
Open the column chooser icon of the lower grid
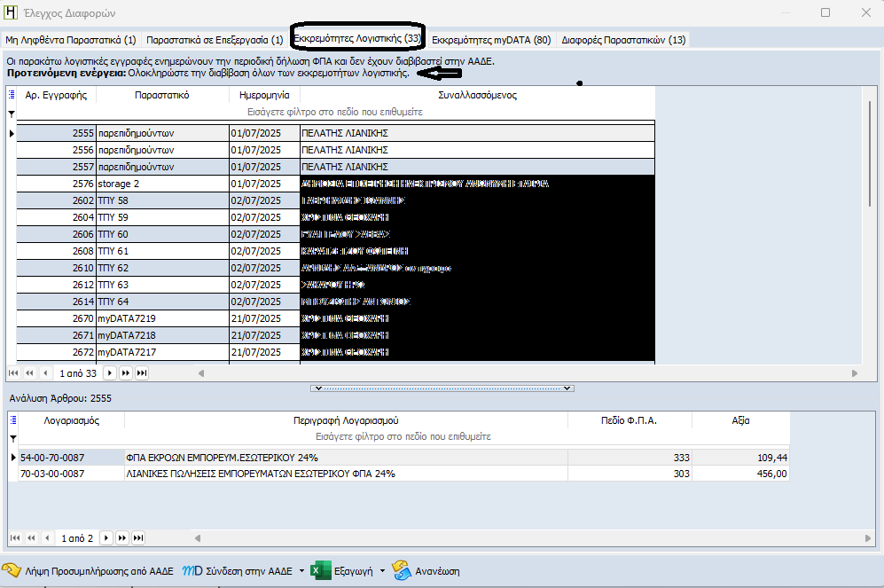tap(12, 420)
